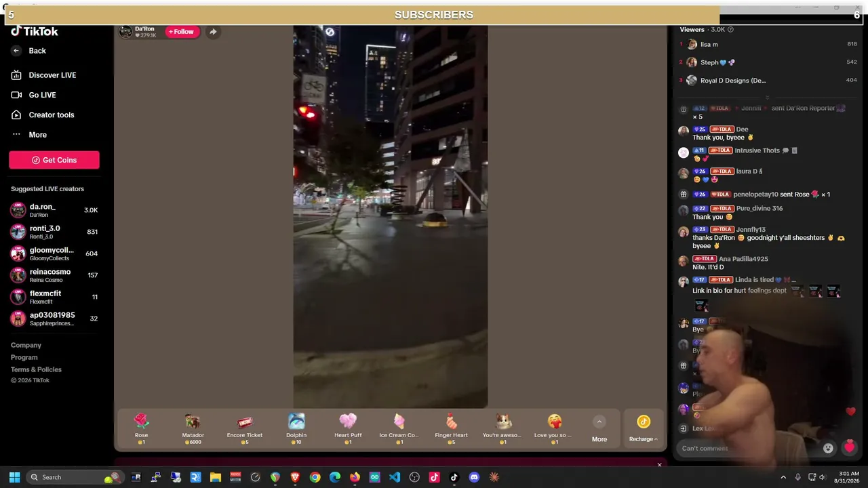Open the Claude starburst taskbar icon
The height and width of the screenshot is (488, 868).
[494, 477]
